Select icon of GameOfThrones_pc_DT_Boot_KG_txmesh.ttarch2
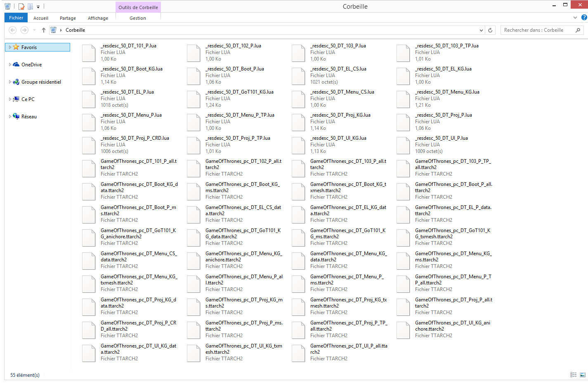Image resolution: width=588 pixels, height=383 pixels. click(x=298, y=192)
